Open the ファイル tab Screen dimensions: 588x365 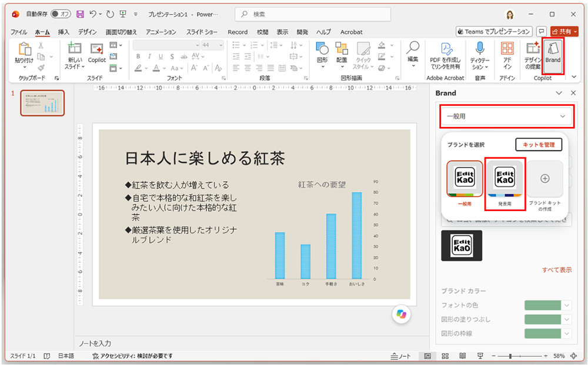[x=18, y=32]
